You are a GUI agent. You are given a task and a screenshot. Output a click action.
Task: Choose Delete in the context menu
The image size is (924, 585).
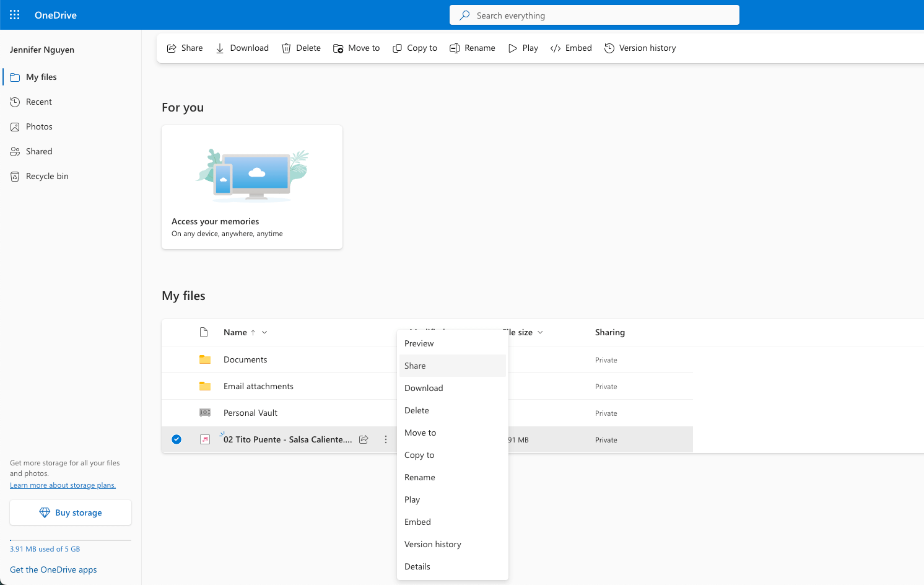click(453, 410)
